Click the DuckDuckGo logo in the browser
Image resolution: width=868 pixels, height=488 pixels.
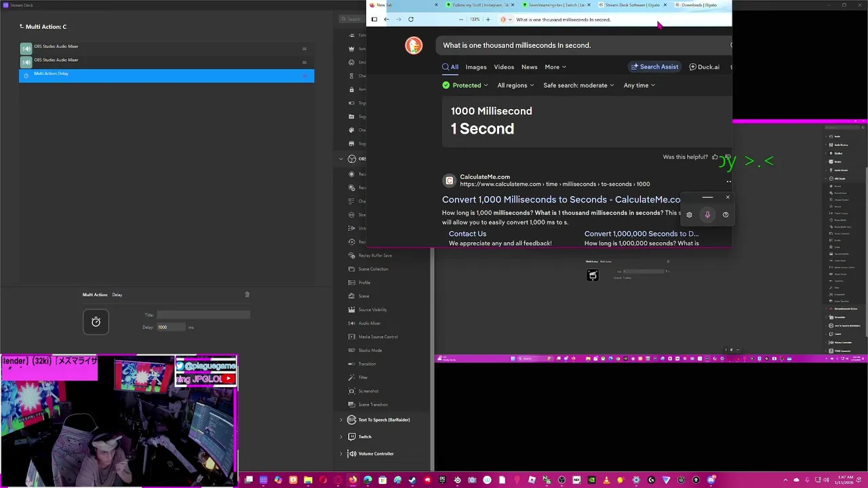coord(414,45)
